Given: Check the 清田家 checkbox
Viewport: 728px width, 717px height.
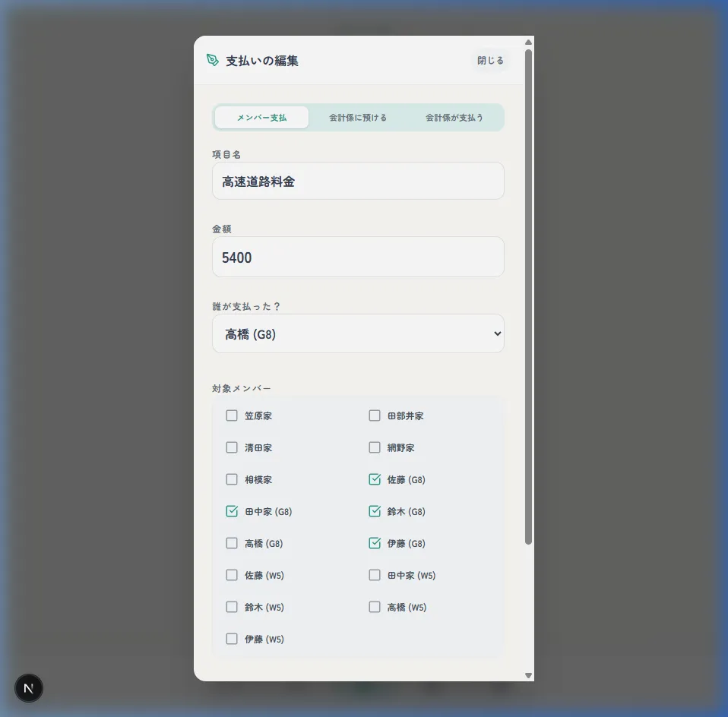Looking at the screenshot, I should [x=232, y=447].
